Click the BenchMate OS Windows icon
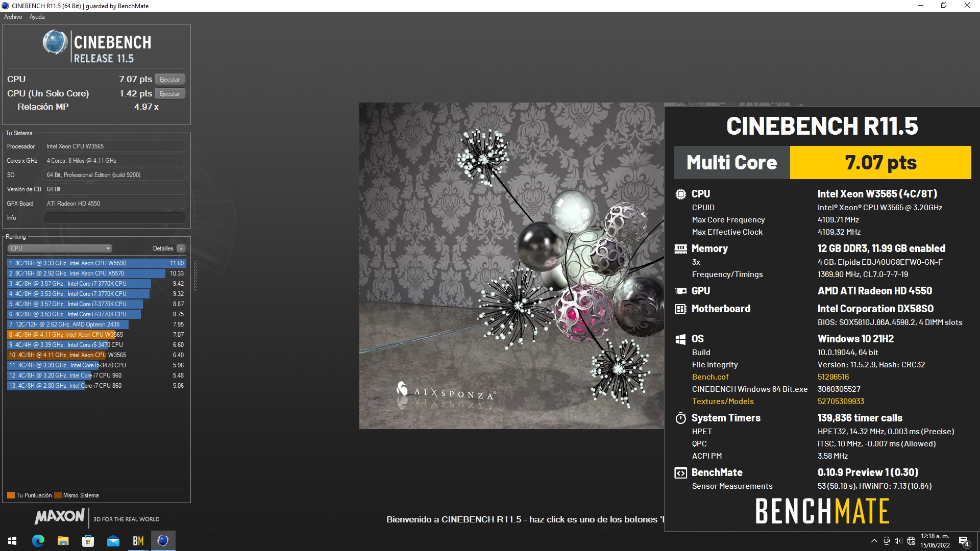Screen dimensions: 980x551 [x=680, y=339]
